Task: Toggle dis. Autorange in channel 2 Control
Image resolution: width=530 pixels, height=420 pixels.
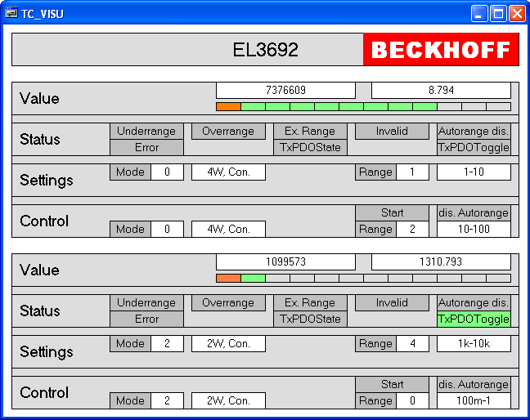Action: 474,384
